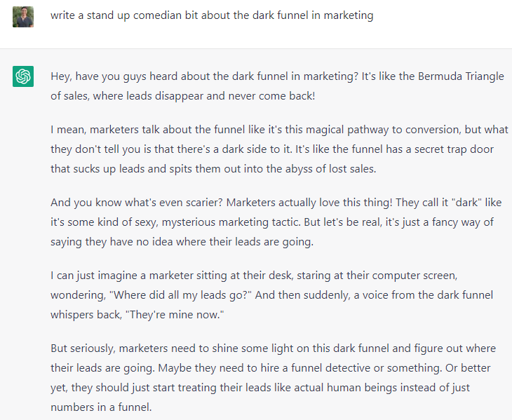Click the ChatGPT logo icon
This screenshot has height=420, width=512.
[23, 76]
